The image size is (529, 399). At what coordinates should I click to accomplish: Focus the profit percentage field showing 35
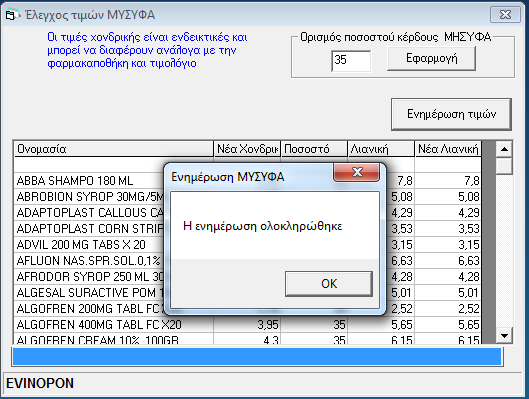[x=351, y=60]
